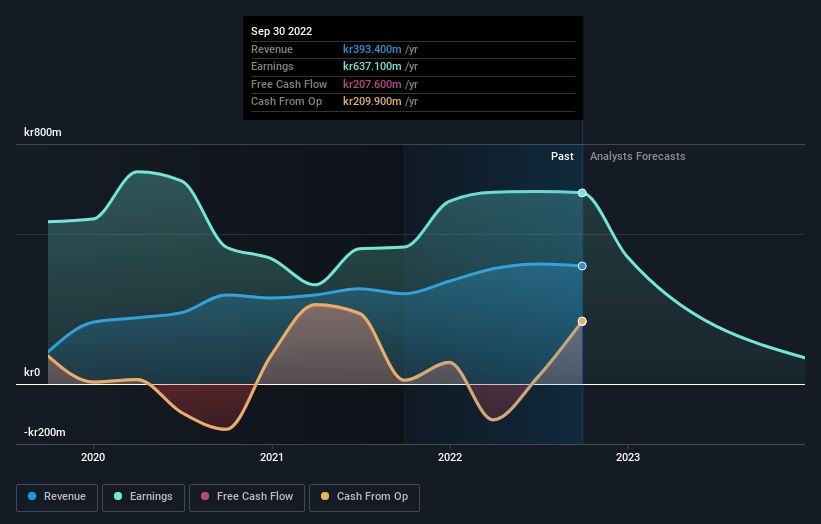
Task: Select the Earnings data point at Sep 2022
Action: pos(582,193)
